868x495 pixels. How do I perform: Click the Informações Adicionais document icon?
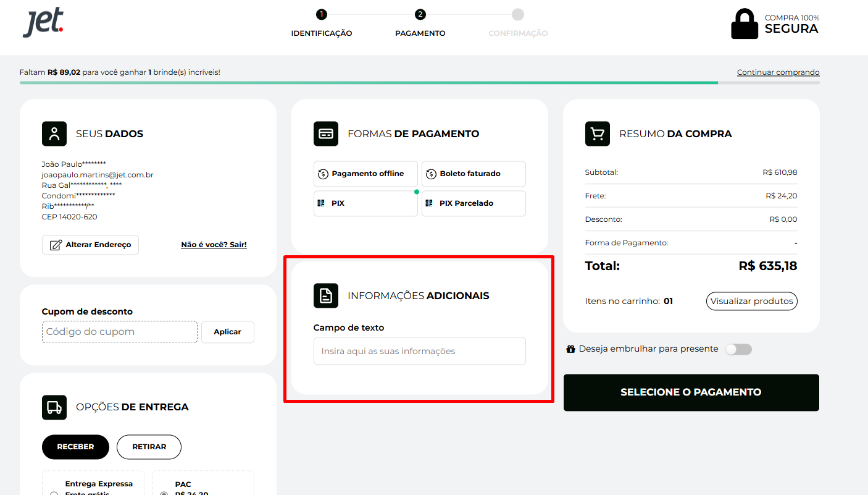[x=326, y=295]
